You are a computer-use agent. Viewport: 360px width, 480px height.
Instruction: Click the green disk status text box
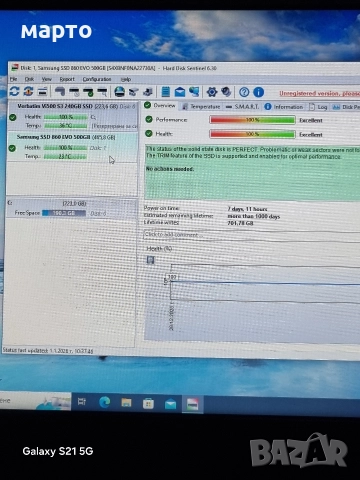point(253,172)
